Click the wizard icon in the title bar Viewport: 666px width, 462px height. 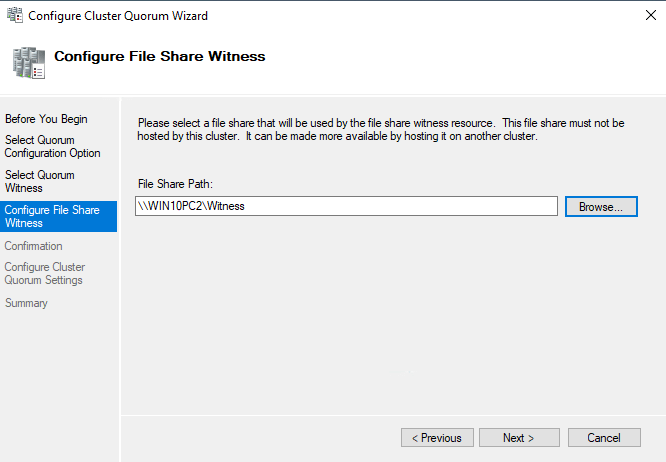coord(13,16)
